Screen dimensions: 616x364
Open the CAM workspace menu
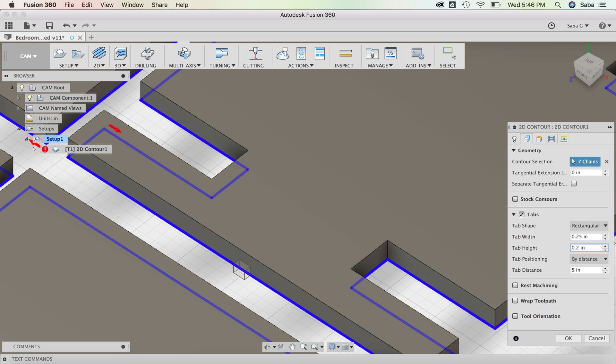pos(28,56)
